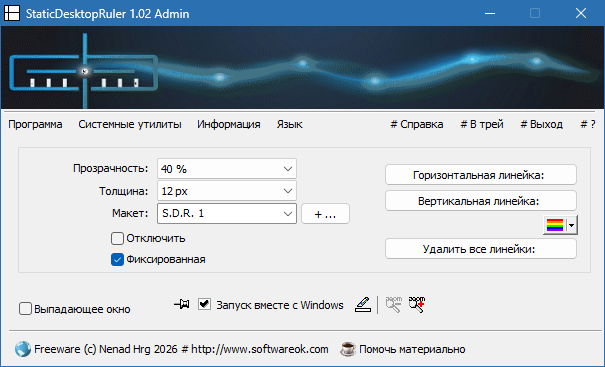Open the Информация menu

(x=229, y=124)
